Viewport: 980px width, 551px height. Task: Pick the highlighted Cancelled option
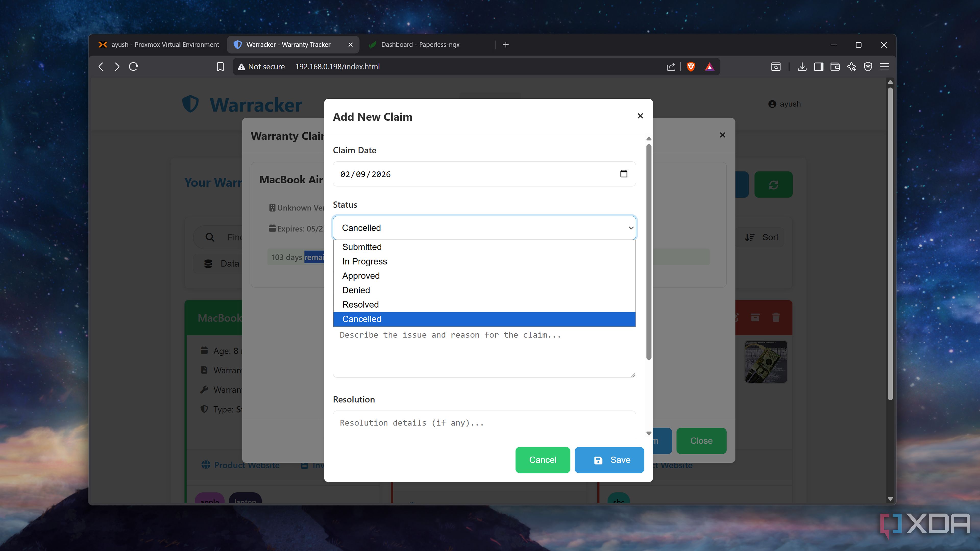coord(484,319)
